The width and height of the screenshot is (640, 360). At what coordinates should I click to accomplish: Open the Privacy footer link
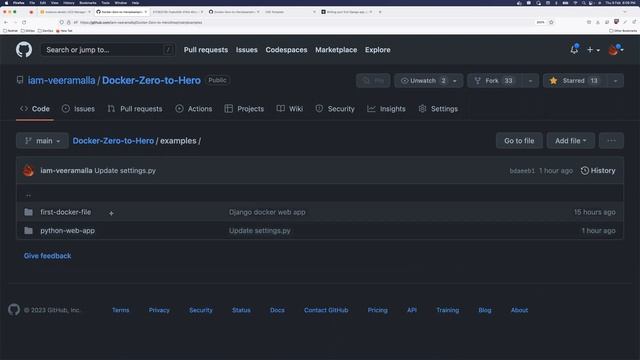pyautogui.click(x=159, y=310)
